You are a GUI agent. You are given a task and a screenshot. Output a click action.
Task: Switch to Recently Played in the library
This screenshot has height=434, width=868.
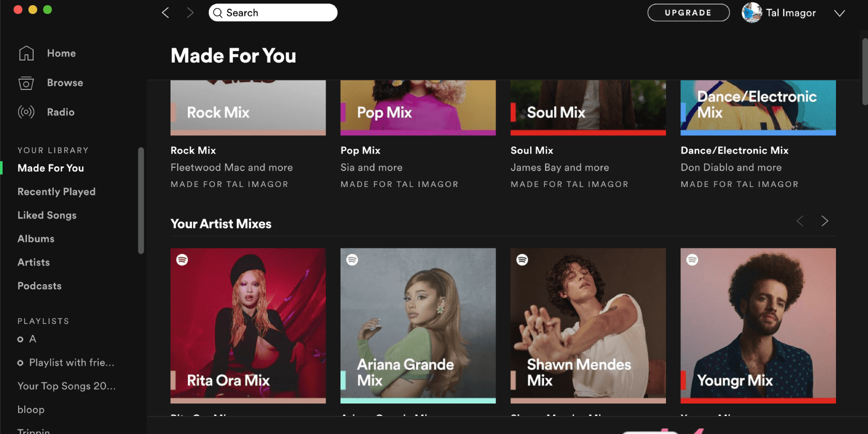(56, 192)
